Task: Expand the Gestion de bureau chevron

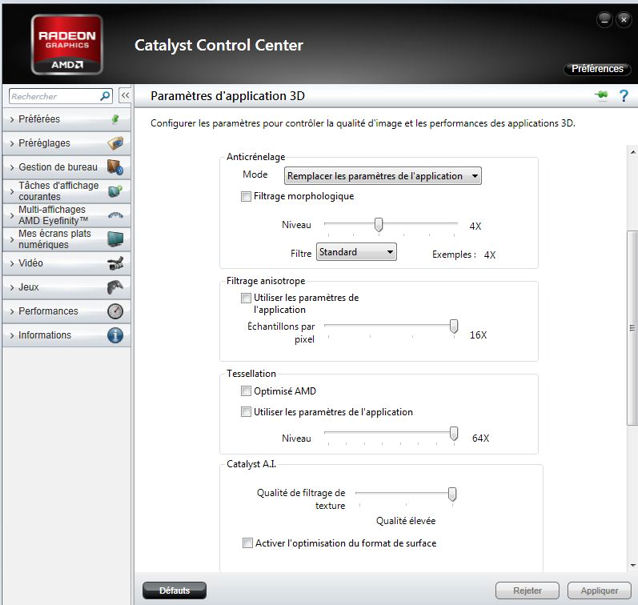Action: point(12,167)
